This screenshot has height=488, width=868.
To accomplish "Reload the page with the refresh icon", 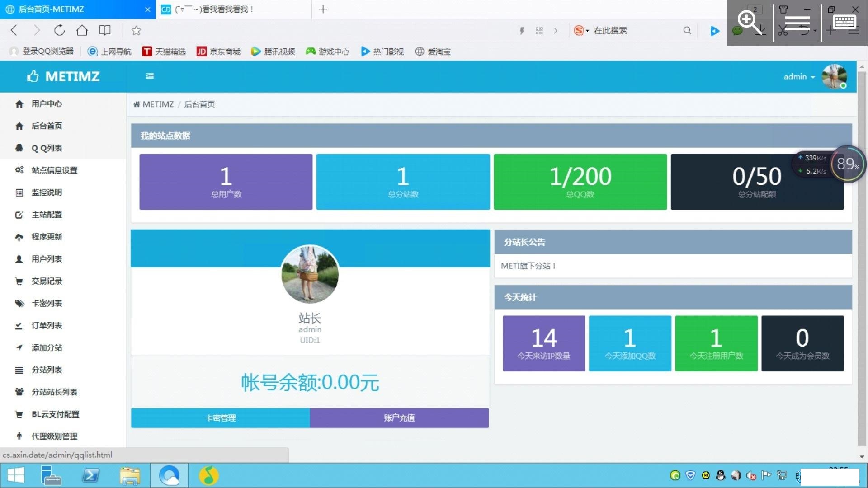I will pyautogui.click(x=59, y=30).
